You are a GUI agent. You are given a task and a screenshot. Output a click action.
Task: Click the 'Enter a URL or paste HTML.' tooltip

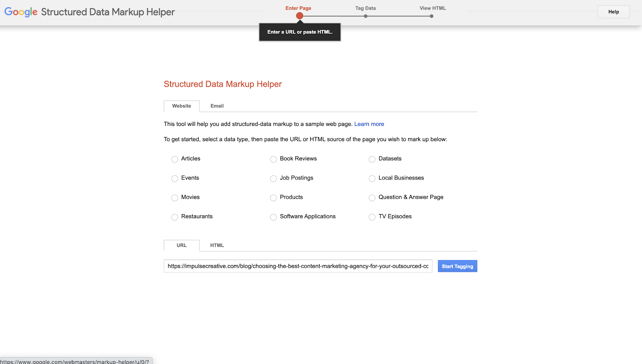300,32
